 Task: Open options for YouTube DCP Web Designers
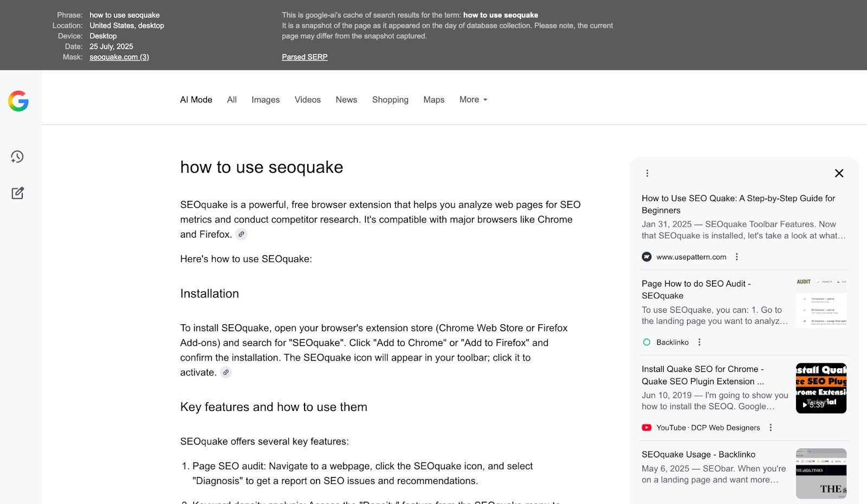click(771, 428)
